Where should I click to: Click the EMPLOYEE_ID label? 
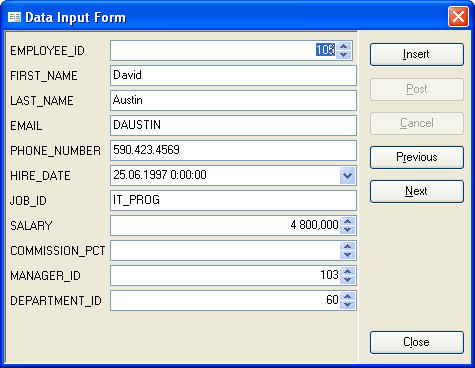47,51
